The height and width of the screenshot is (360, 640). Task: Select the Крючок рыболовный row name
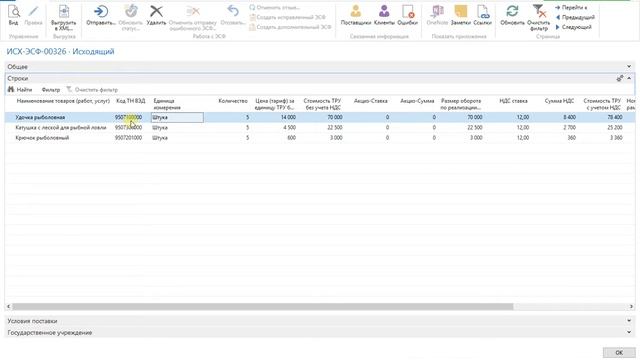pos(42,138)
